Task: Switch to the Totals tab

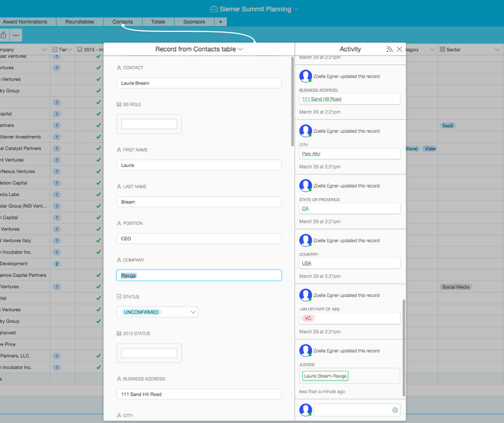Action: click(x=158, y=22)
